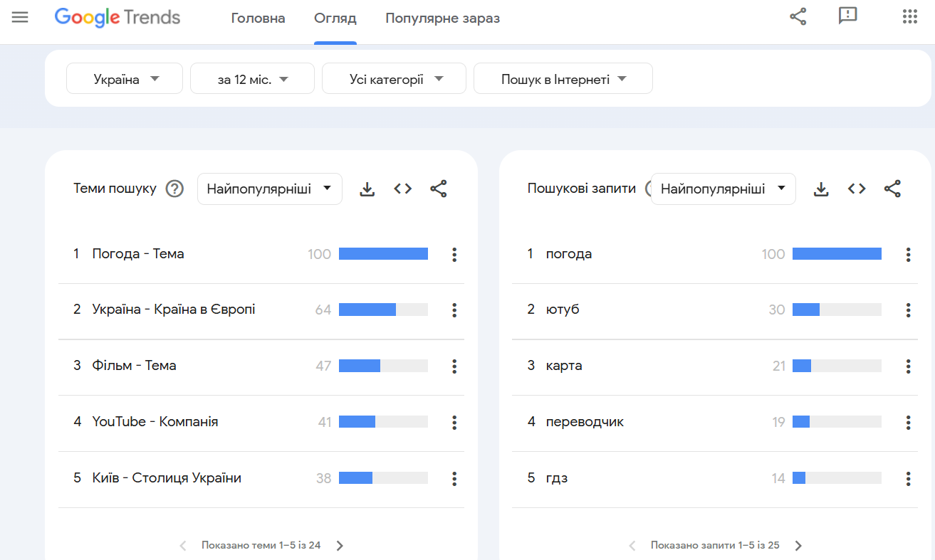Open the help tooltip next to Теми пошуку

[174, 188]
